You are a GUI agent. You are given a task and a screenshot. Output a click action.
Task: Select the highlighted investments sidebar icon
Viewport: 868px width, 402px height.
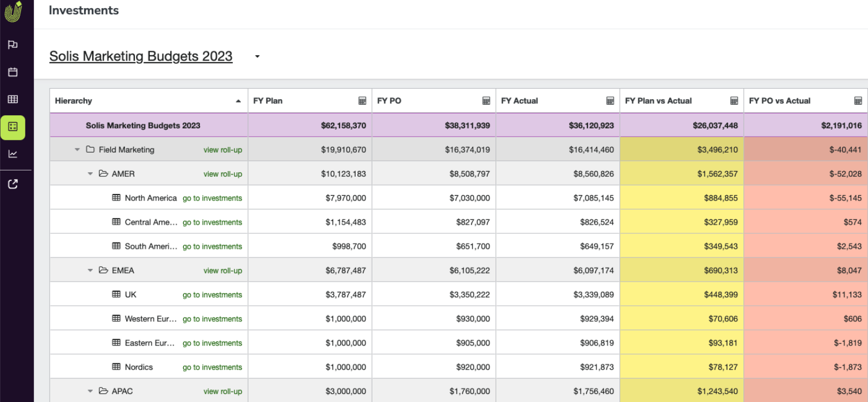13,127
